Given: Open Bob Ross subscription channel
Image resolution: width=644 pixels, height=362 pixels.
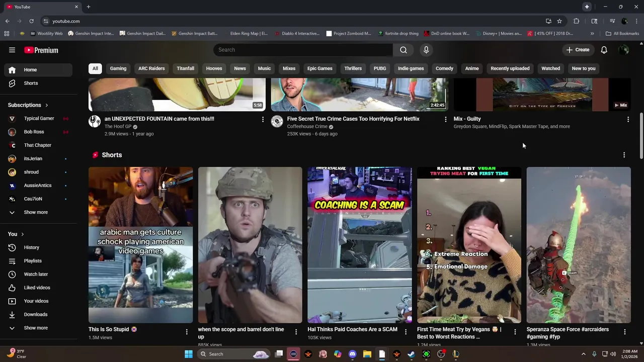Looking at the screenshot, I should pos(38,132).
